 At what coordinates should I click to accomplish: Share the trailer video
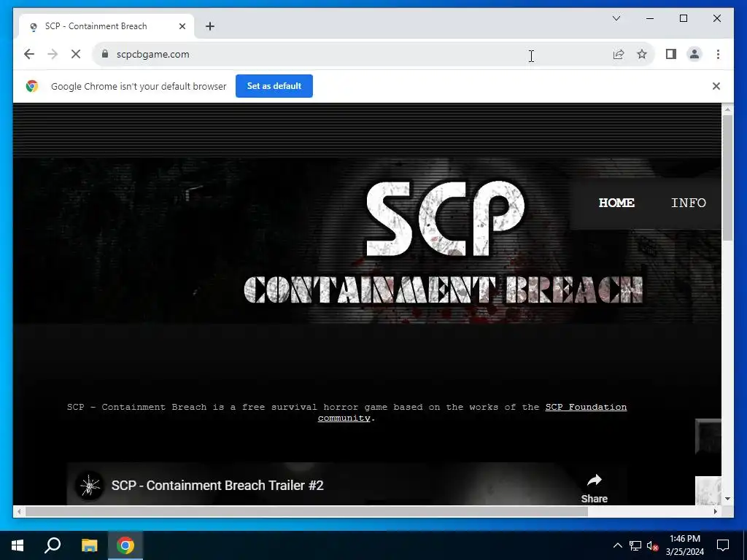(594, 489)
